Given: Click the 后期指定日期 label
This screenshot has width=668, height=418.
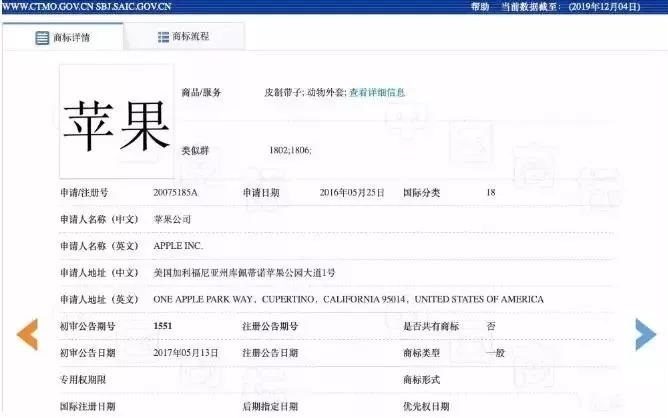Looking at the screenshot, I should point(270,406).
